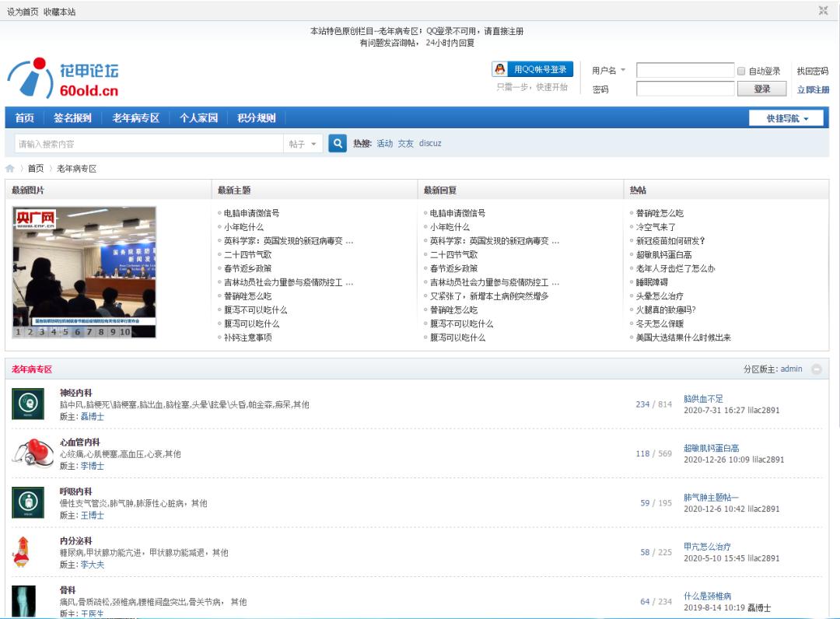Open hot post 美国大选结果什么时候出来

pyautogui.click(x=683, y=337)
